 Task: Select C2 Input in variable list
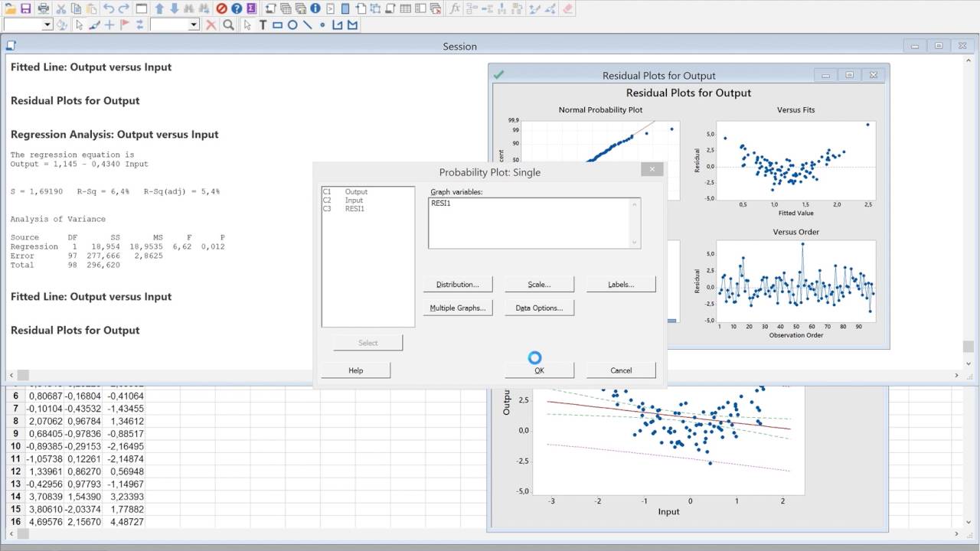click(x=367, y=201)
